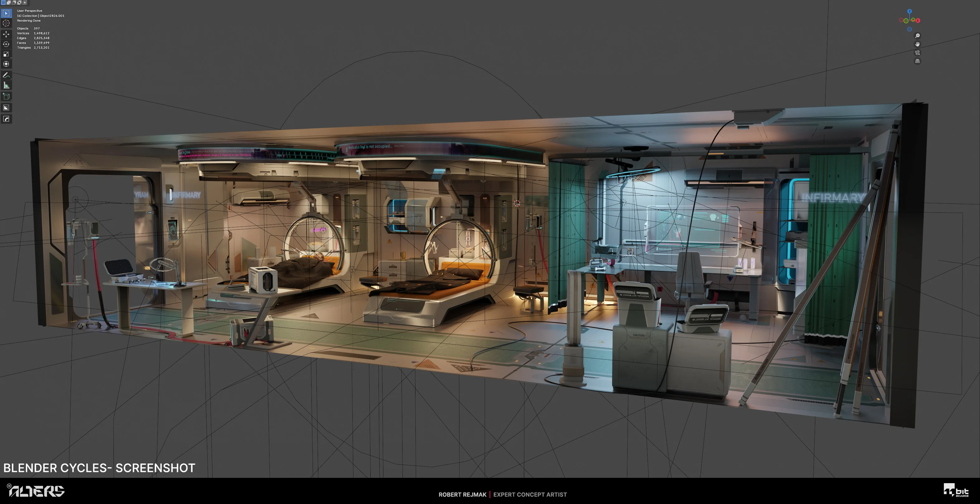Select the Select Box tool

tap(6, 13)
